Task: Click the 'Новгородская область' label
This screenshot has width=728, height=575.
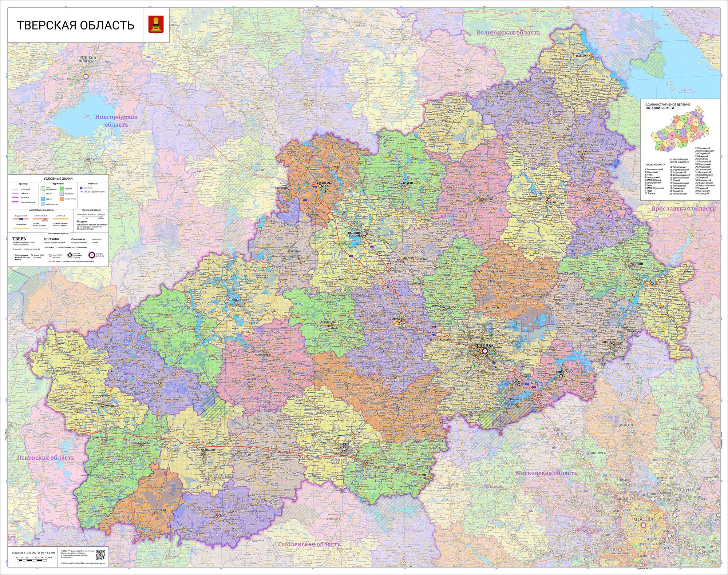Action: 116,121
